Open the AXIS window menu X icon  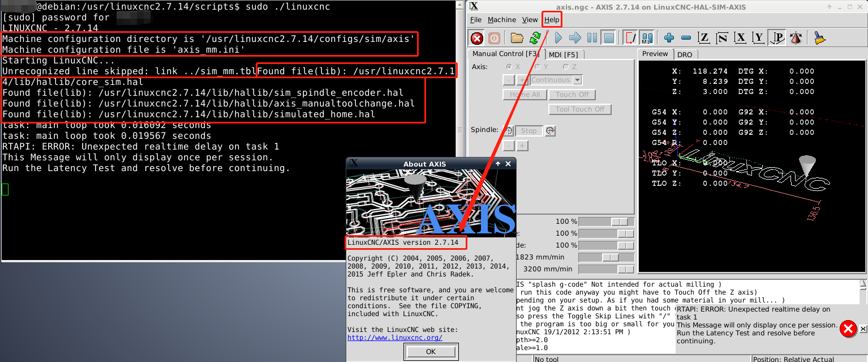474,6
